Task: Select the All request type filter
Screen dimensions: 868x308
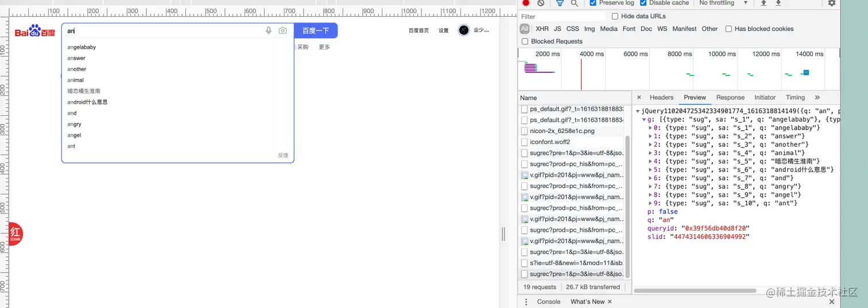Action: [x=525, y=29]
